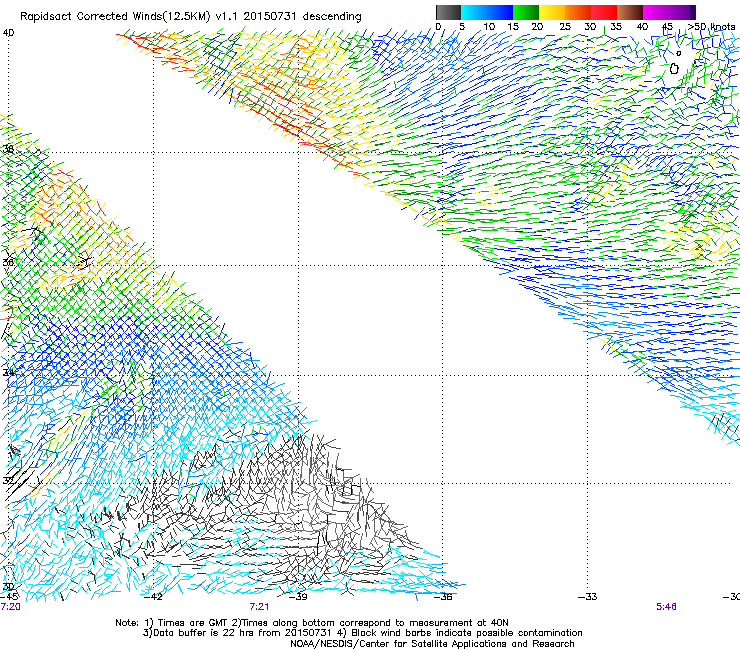740x650 pixels.
Task: Click the '20150731 descending' part of the title
Action: pyautogui.click(x=303, y=17)
